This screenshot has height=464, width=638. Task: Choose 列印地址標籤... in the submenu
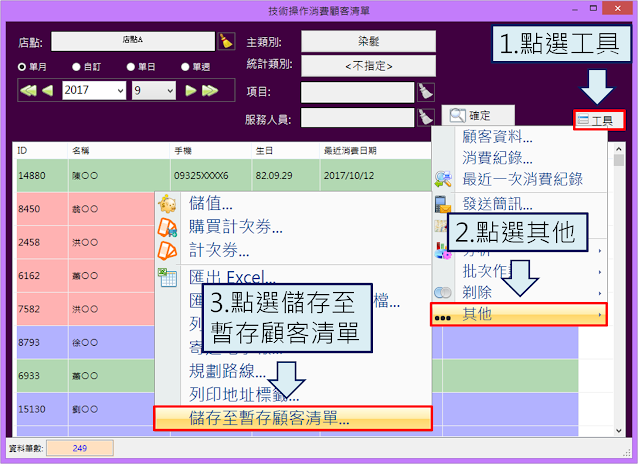(x=244, y=394)
